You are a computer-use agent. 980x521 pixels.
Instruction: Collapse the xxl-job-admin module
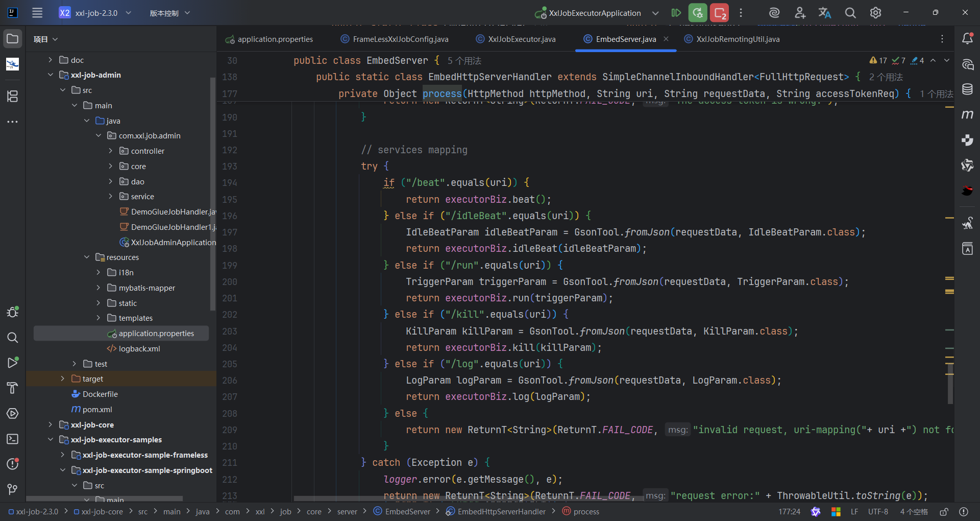pyautogui.click(x=50, y=75)
